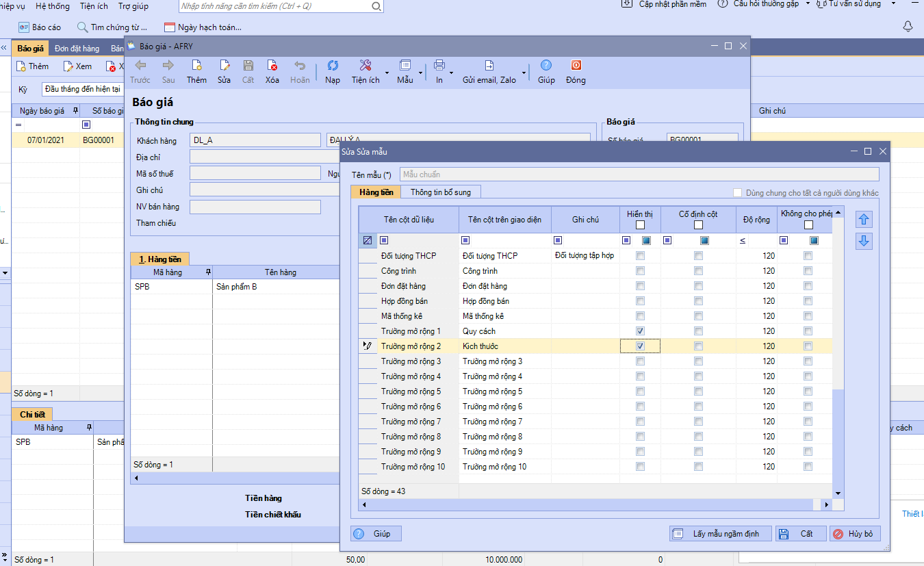The height and width of the screenshot is (566, 924).
Task: Open the Tiện ích tools icon
Action: [x=365, y=66]
